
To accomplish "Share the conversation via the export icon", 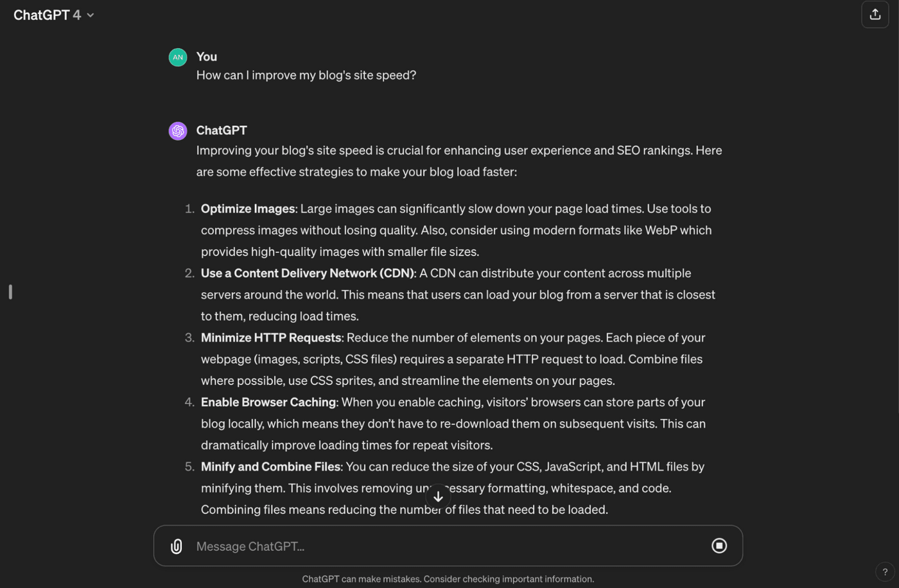I will 875,14.
